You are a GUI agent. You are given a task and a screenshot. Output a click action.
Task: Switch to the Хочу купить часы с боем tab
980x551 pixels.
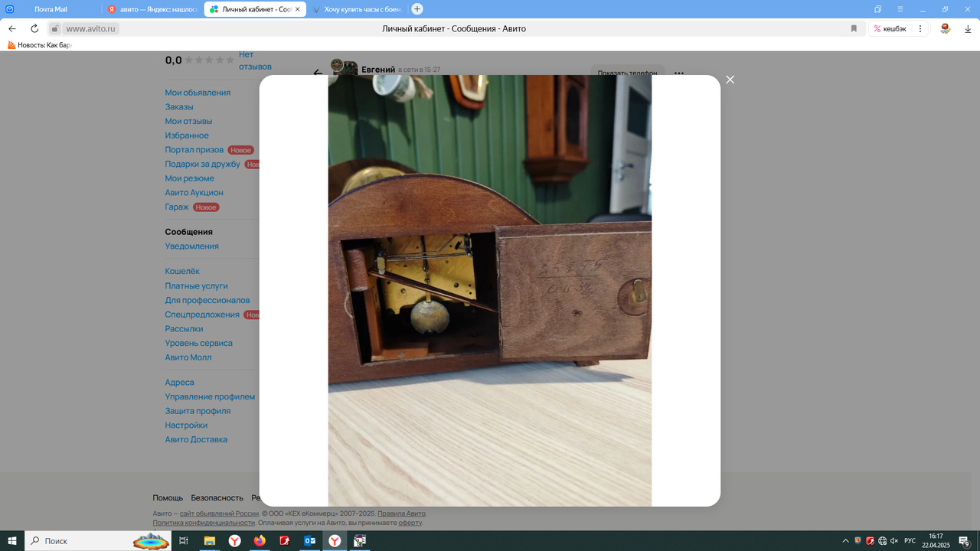pyautogui.click(x=358, y=9)
